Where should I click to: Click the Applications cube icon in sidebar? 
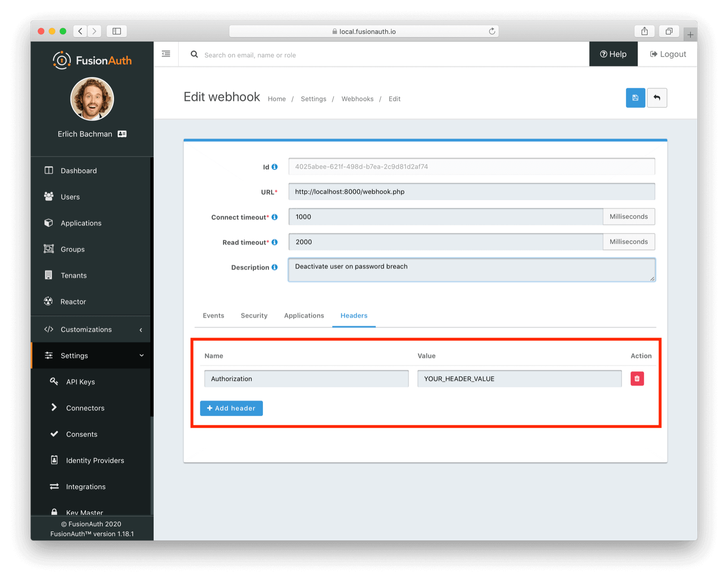coord(49,223)
